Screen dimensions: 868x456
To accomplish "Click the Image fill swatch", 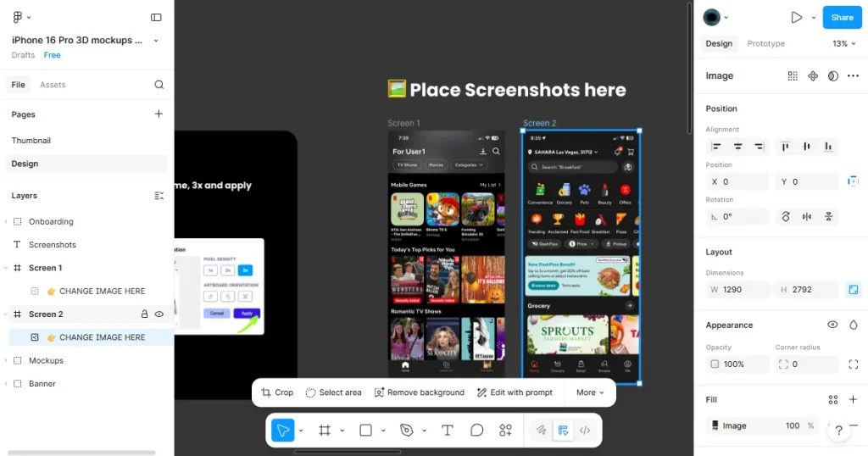I will (x=715, y=425).
